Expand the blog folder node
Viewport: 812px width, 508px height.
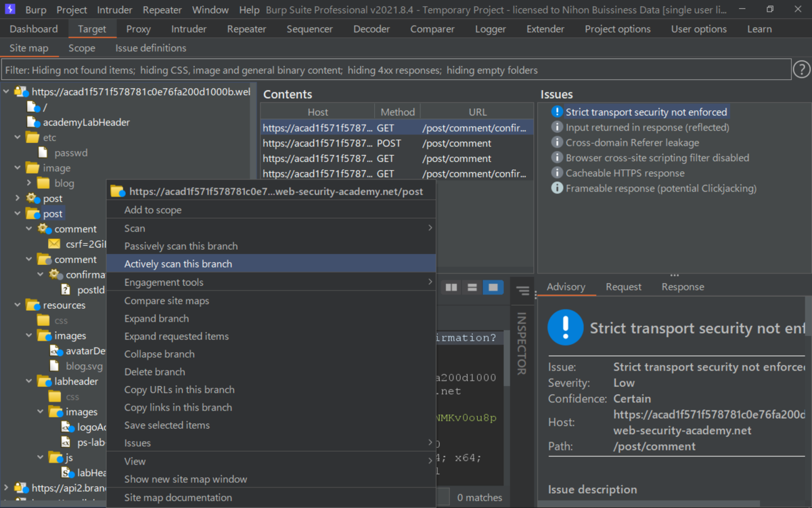tap(29, 183)
